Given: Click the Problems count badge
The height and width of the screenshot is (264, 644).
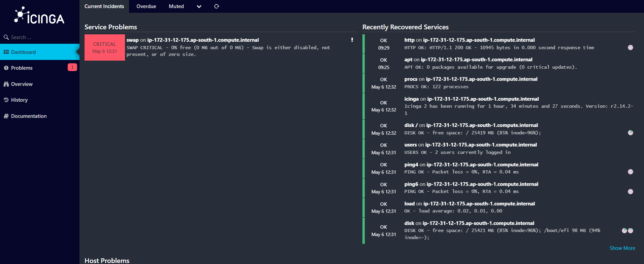Looking at the screenshot, I should 72,67.
